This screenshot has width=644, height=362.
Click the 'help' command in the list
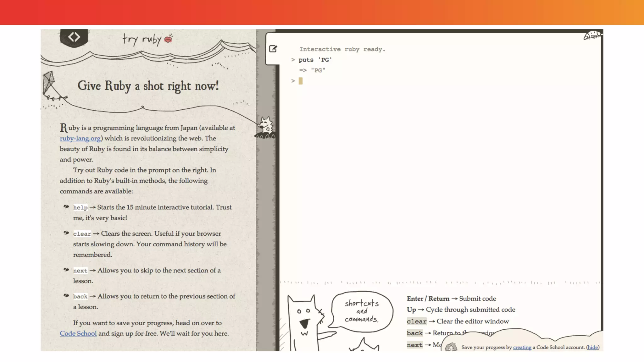pos(80,207)
